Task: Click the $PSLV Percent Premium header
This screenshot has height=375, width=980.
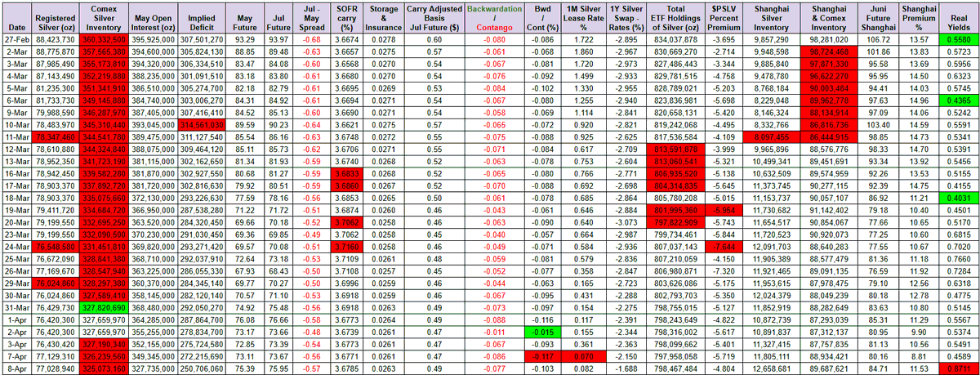Action: click(725, 18)
